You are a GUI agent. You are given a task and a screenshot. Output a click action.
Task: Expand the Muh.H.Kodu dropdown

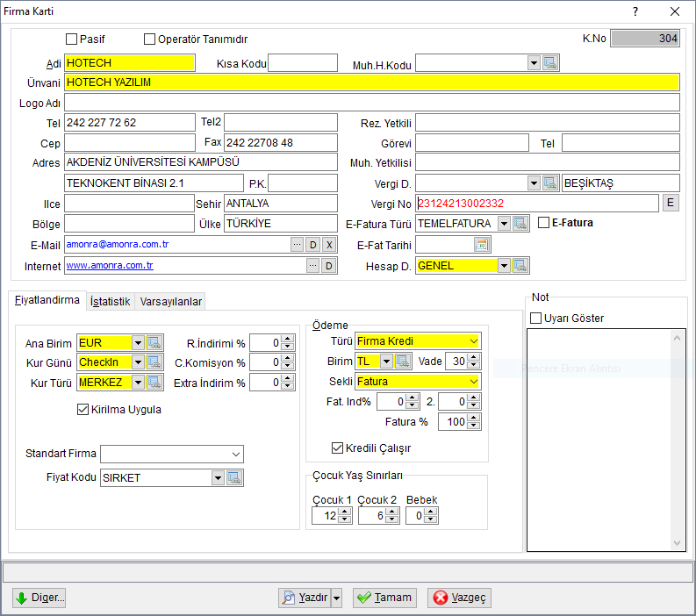534,63
